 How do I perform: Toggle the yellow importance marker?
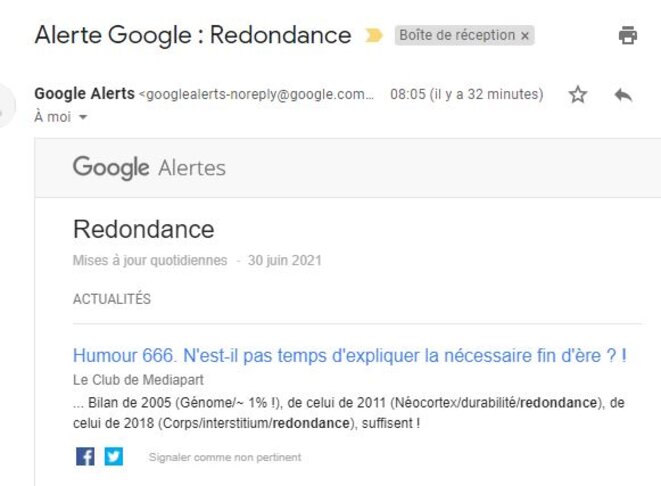point(373,35)
